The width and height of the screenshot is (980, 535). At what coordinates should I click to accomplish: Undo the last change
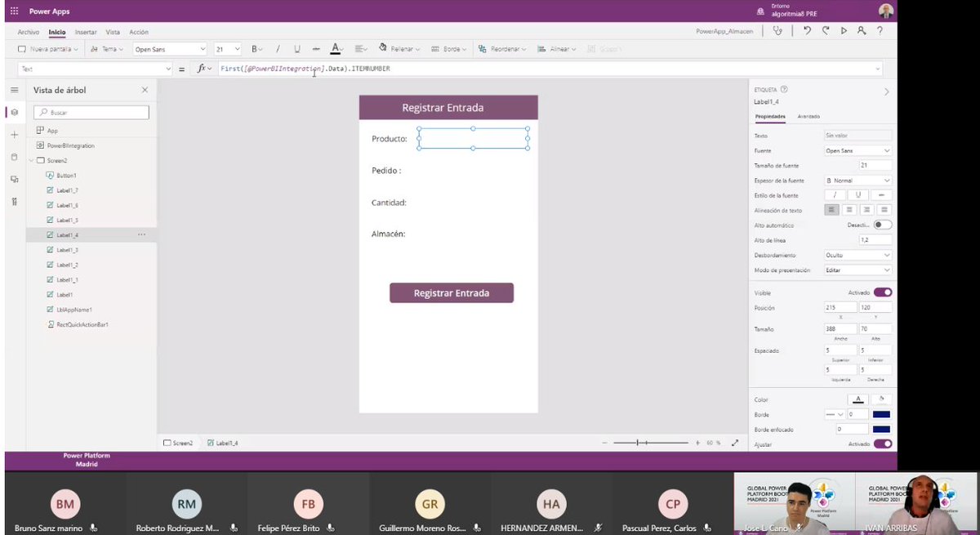coord(807,31)
